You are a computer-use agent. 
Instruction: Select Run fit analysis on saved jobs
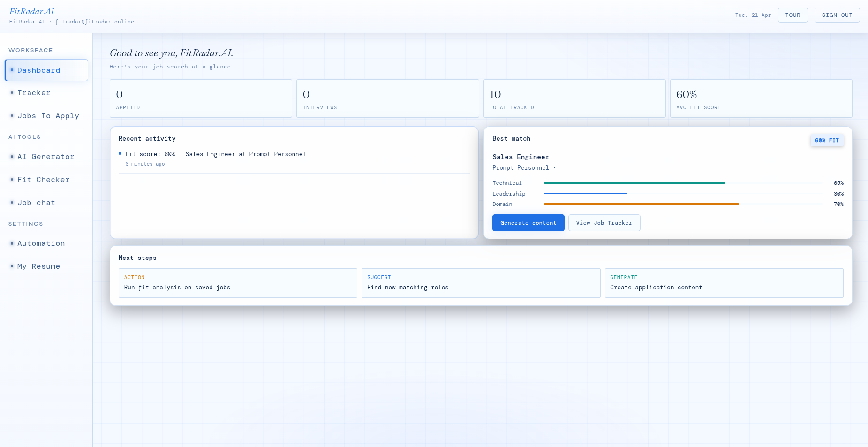pyautogui.click(x=238, y=283)
